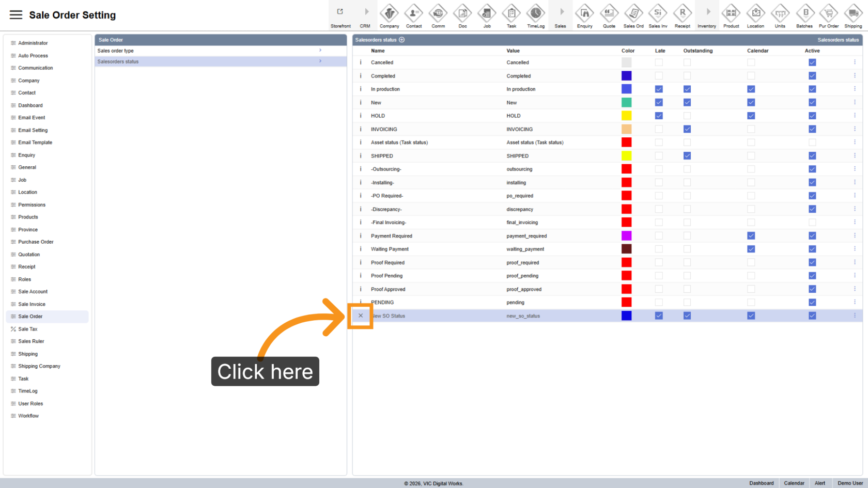
Task: Open Calendar link in footer
Action: [x=794, y=483]
